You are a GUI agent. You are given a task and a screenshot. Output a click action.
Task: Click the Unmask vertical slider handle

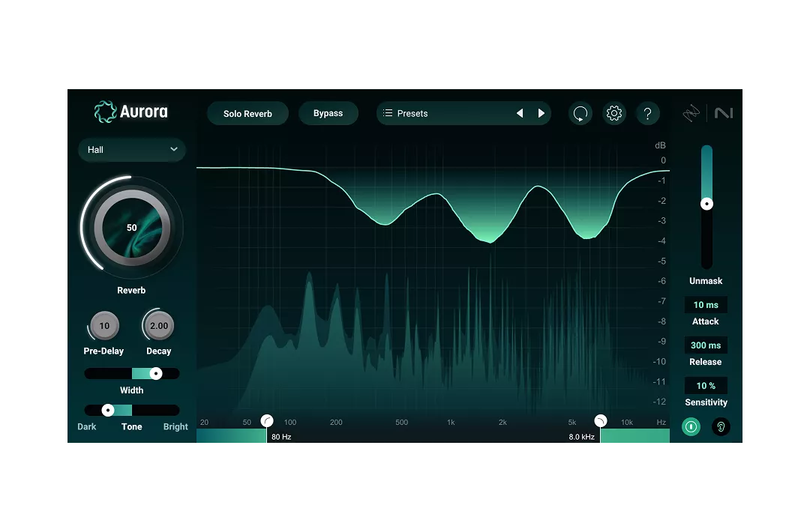[706, 204]
